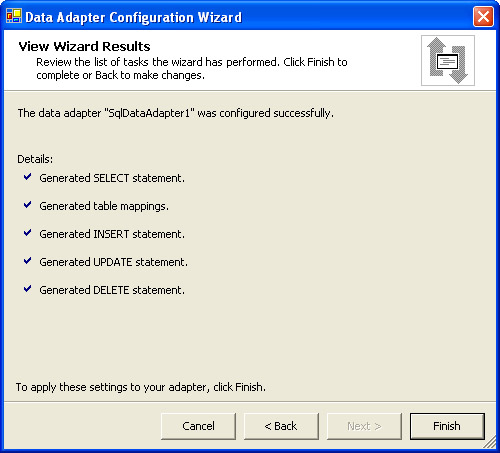Click the wizard app icon in title bar
Viewport: 500px width, 453px height.
[x=14, y=16]
